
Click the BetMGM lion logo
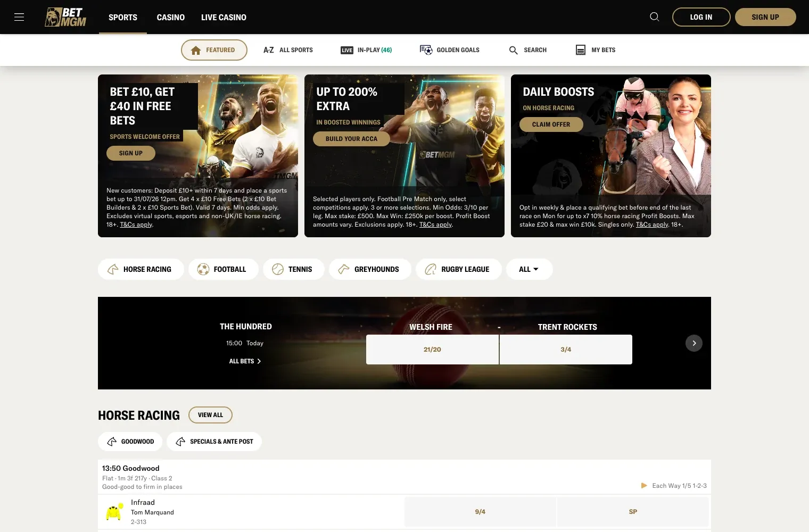point(65,17)
